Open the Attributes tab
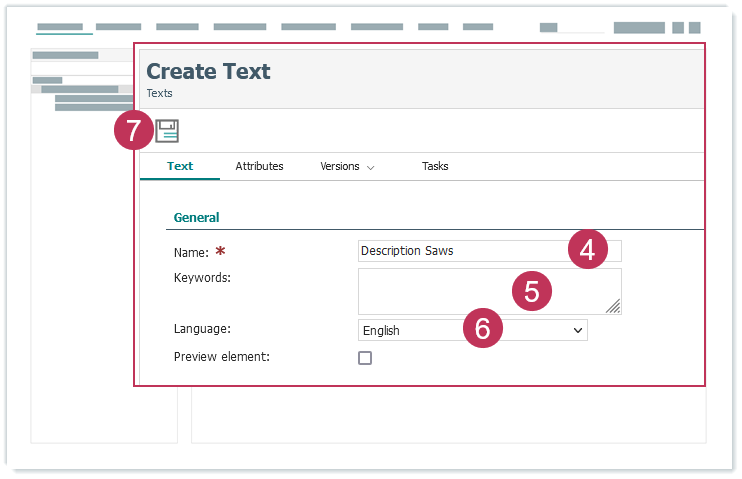Viewport: 742px width, 479px height. point(259,166)
